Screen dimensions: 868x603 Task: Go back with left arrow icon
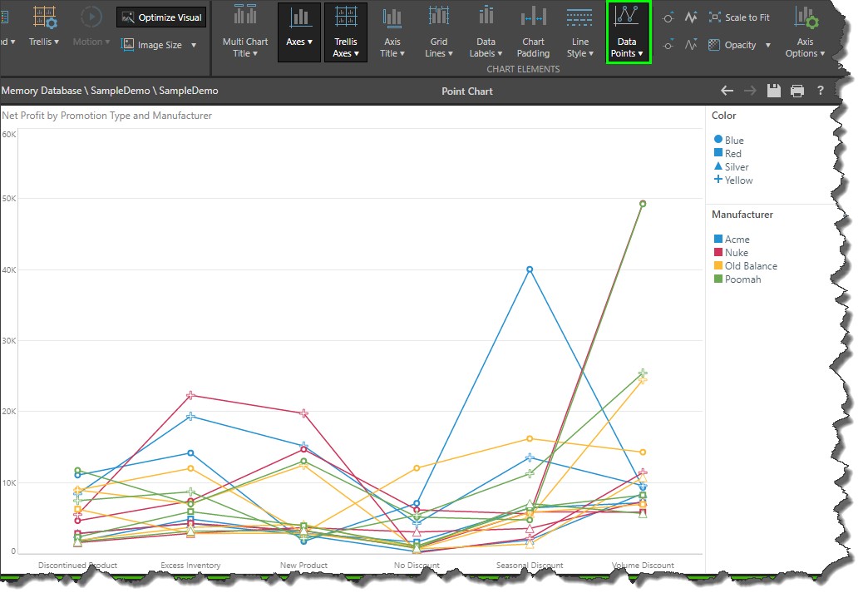coord(727,91)
